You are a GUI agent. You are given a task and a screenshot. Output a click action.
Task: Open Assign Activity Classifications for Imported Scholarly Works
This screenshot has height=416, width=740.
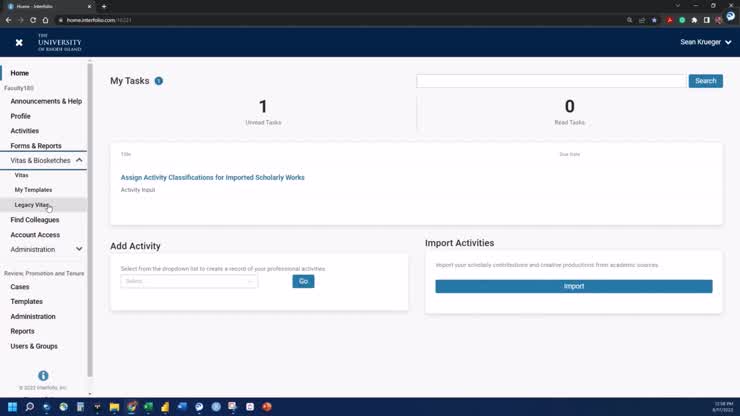(x=212, y=178)
